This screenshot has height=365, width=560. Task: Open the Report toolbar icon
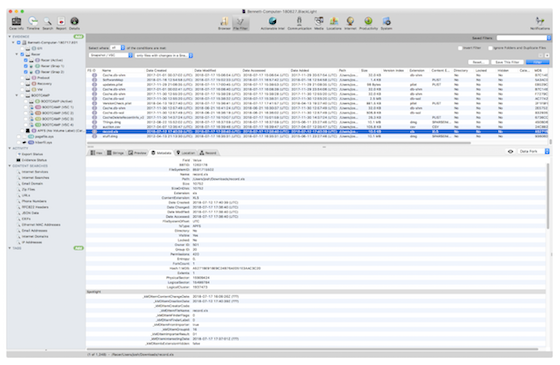pos(61,21)
